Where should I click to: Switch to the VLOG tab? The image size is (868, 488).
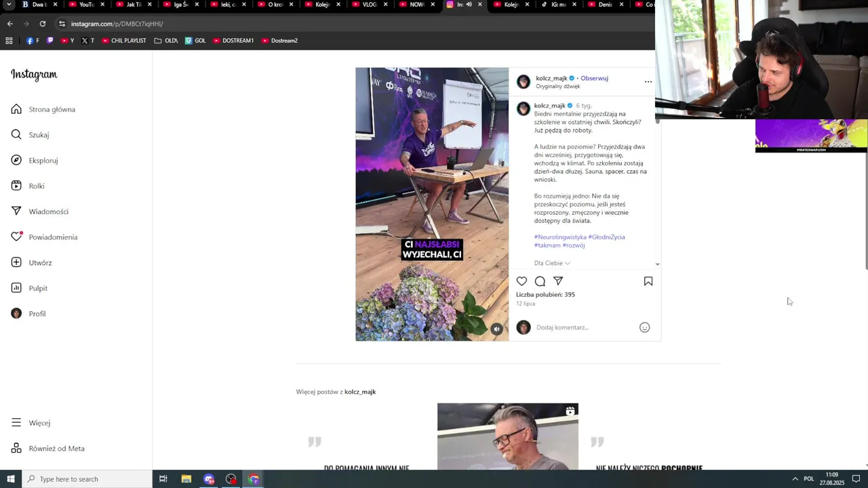pyautogui.click(x=370, y=5)
